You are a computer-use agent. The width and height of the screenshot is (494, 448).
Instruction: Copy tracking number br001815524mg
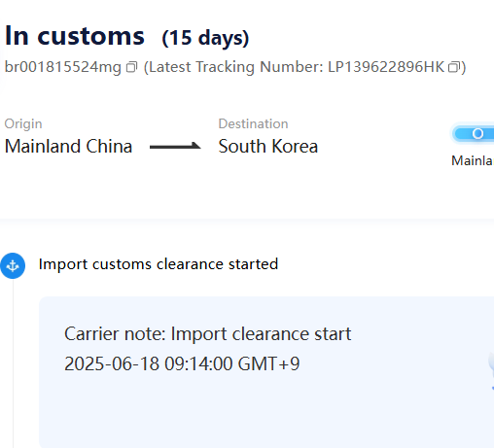(131, 67)
